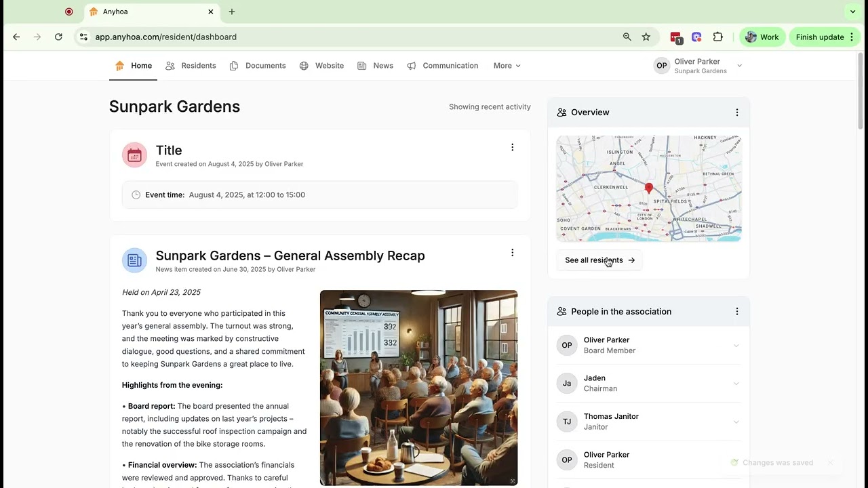This screenshot has height=488, width=868.
Task: Dismiss the Changes was saved notification
Action: pos(829,463)
